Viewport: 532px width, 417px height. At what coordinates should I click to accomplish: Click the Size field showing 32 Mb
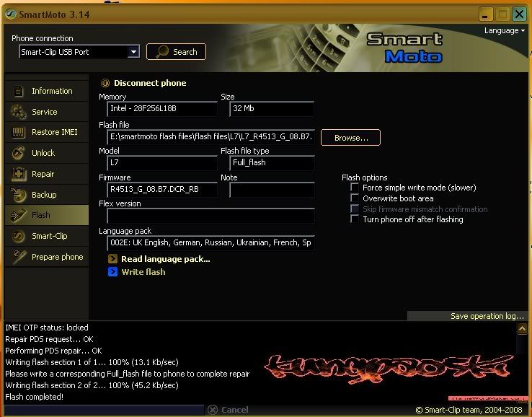[x=272, y=109]
